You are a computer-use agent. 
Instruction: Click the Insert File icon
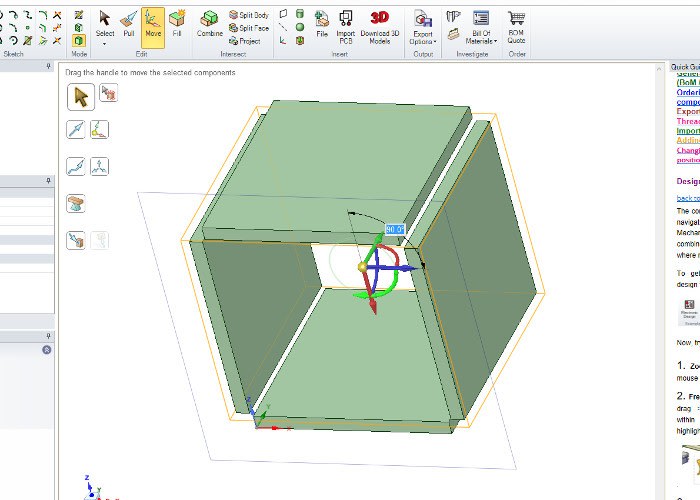click(x=322, y=24)
